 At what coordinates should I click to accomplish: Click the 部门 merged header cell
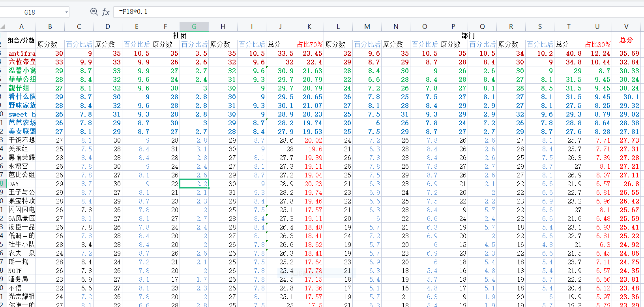pyautogui.click(x=468, y=36)
